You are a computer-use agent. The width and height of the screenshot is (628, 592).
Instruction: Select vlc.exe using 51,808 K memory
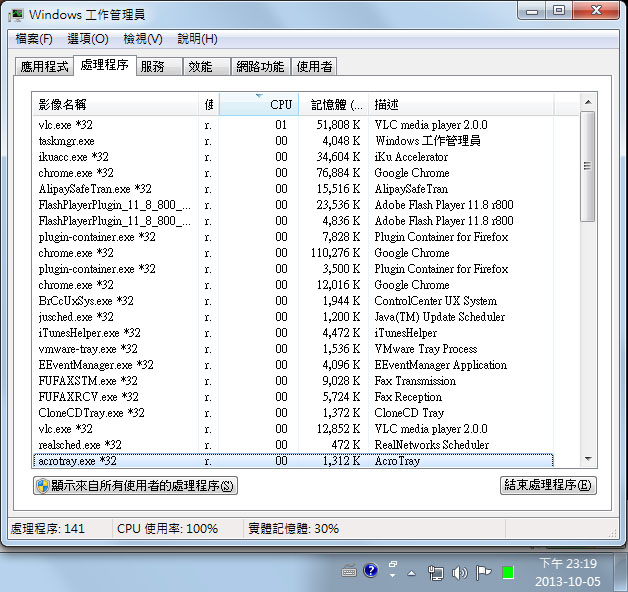(293, 125)
